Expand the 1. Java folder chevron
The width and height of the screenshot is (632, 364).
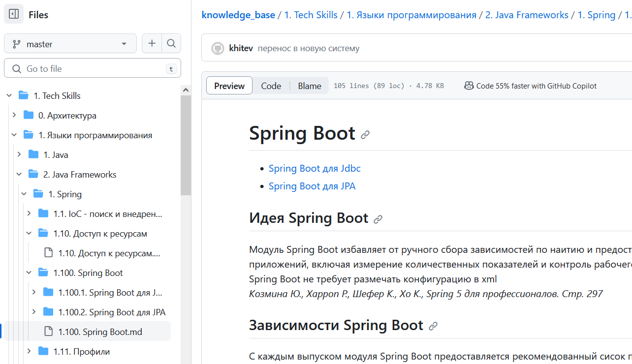click(19, 154)
